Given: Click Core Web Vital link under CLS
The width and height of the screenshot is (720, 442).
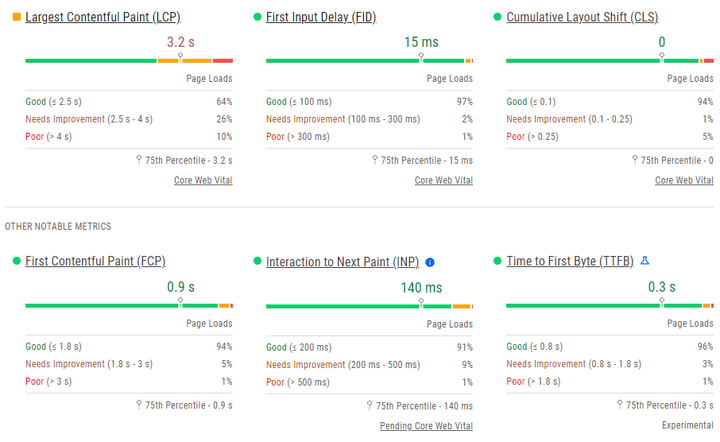Looking at the screenshot, I should [x=684, y=180].
